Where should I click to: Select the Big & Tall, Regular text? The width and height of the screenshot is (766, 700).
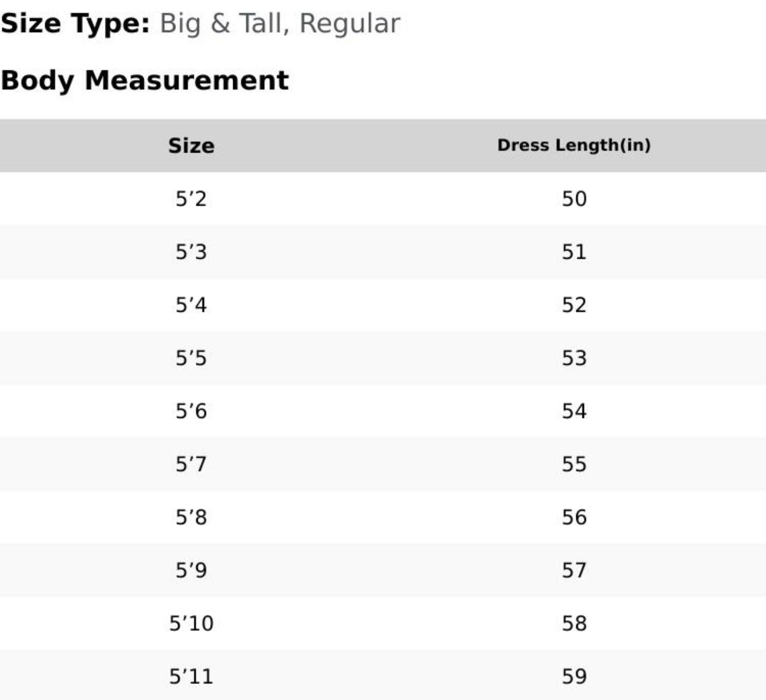(x=280, y=24)
